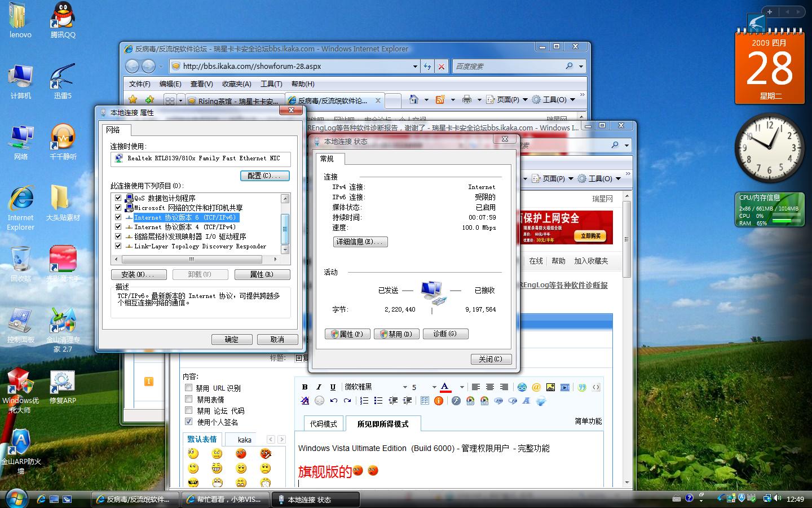This screenshot has width=812, height=508.
Task: Stop loading the page with the red X
Action: (442, 66)
